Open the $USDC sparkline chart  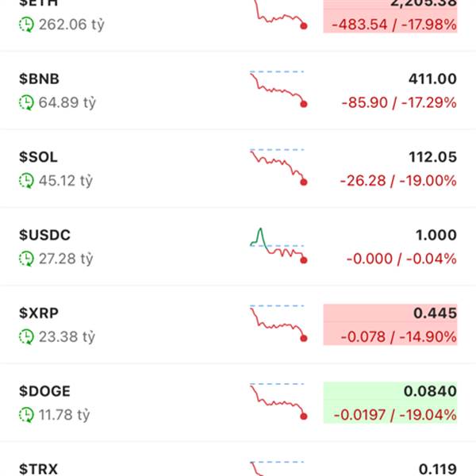pyautogui.click(x=278, y=246)
